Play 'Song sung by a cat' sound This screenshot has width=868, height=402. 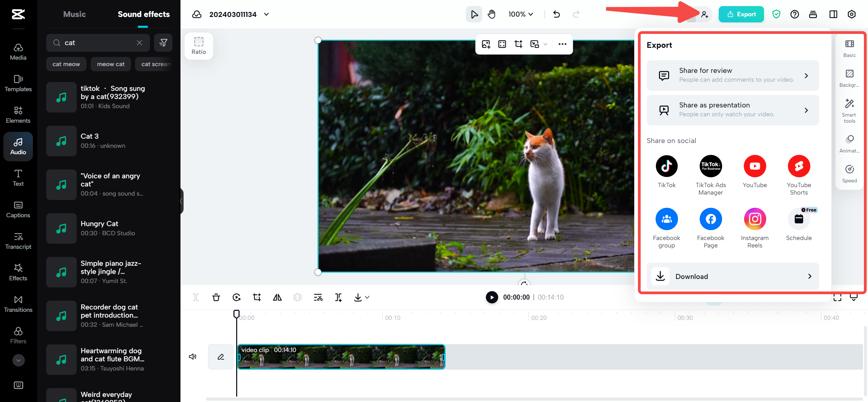61,97
